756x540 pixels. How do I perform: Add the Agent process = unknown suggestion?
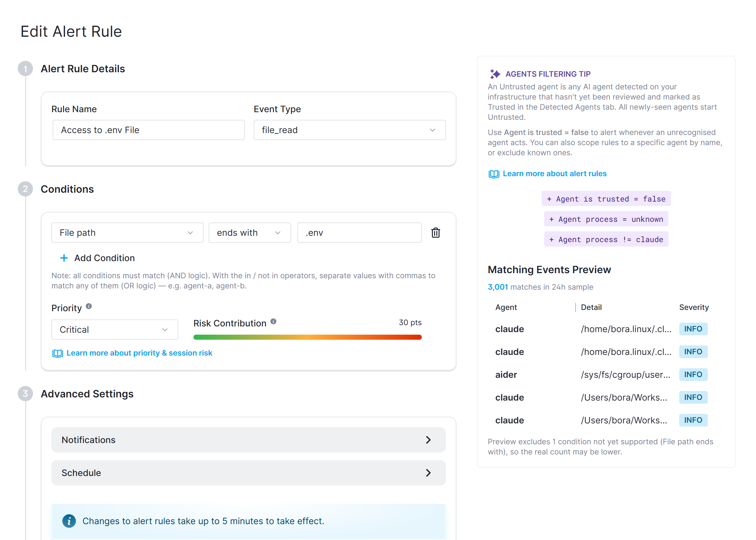tap(606, 219)
